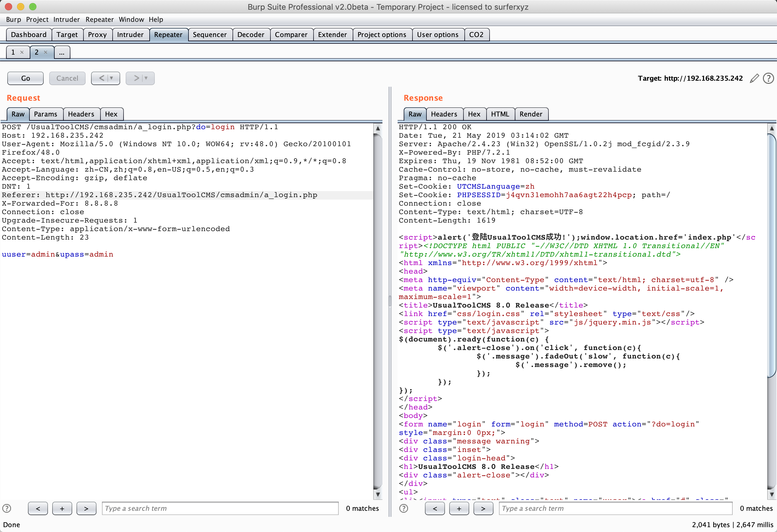Open the Project menu
The height and width of the screenshot is (532, 777).
click(37, 19)
